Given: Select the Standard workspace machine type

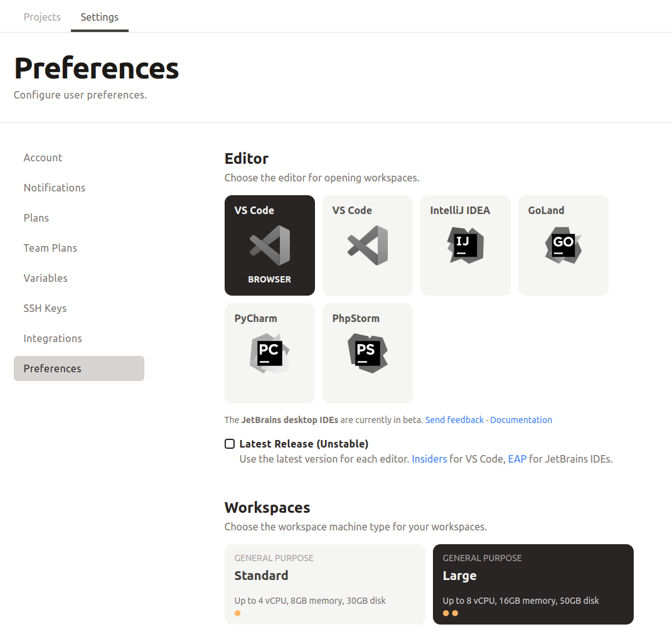Looking at the screenshot, I should coord(324,584).
